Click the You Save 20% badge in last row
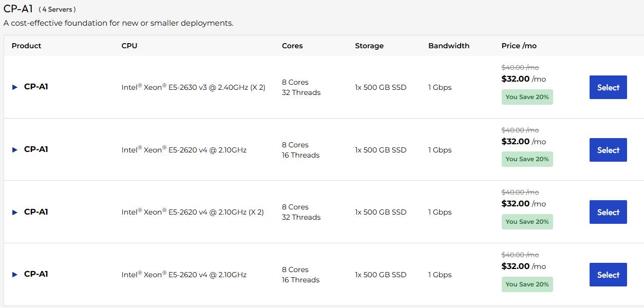This screenshot has height=308, width=644. point(527,284)
